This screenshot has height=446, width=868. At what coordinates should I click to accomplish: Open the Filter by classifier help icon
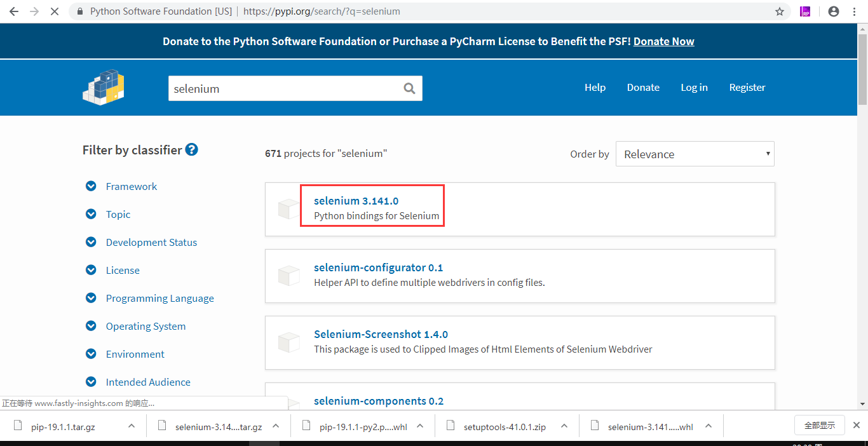pyautogui.click(x=191, y=149)
